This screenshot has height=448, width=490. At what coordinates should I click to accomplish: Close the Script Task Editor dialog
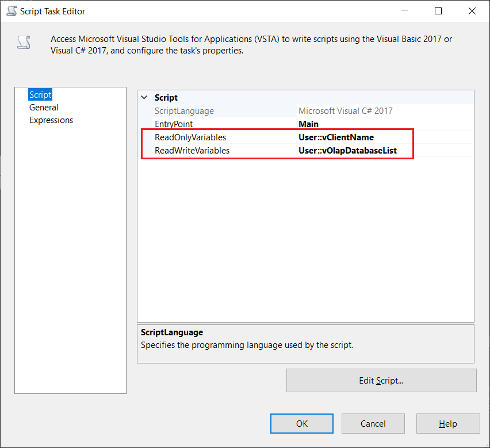point(472,11)
